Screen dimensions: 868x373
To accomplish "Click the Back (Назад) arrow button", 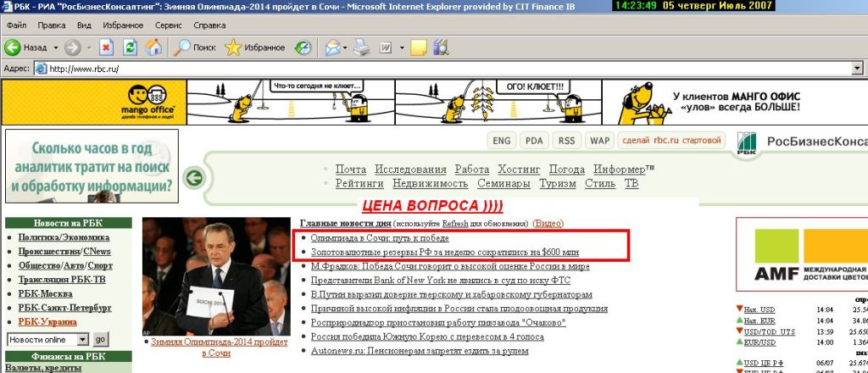I will [x=14, y=47].
